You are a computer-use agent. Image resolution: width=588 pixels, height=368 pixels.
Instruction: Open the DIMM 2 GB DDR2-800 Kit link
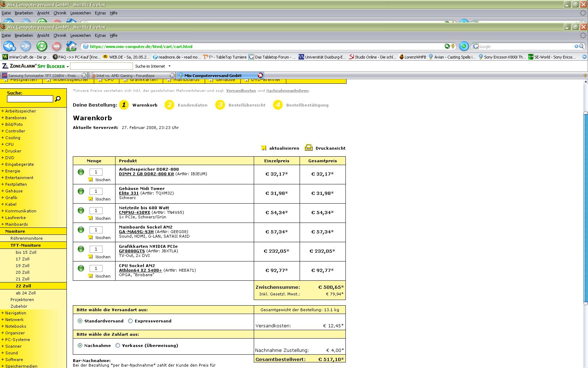coord(146,174)
